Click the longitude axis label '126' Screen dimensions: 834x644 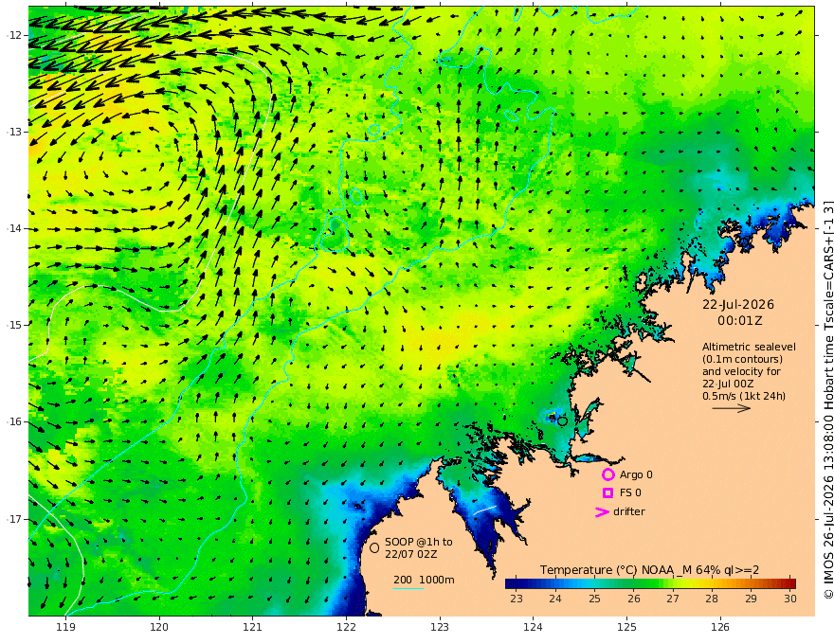coord(720,628)
